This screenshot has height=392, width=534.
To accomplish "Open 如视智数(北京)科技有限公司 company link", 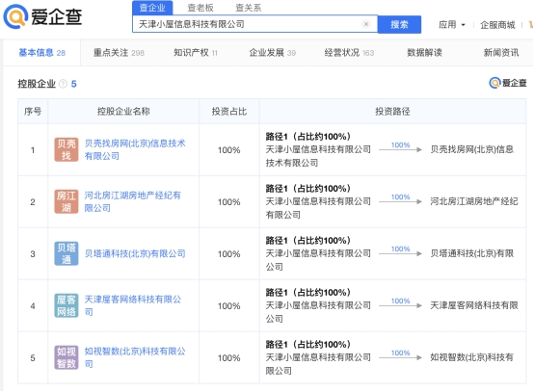I will [x=135, y=357].
